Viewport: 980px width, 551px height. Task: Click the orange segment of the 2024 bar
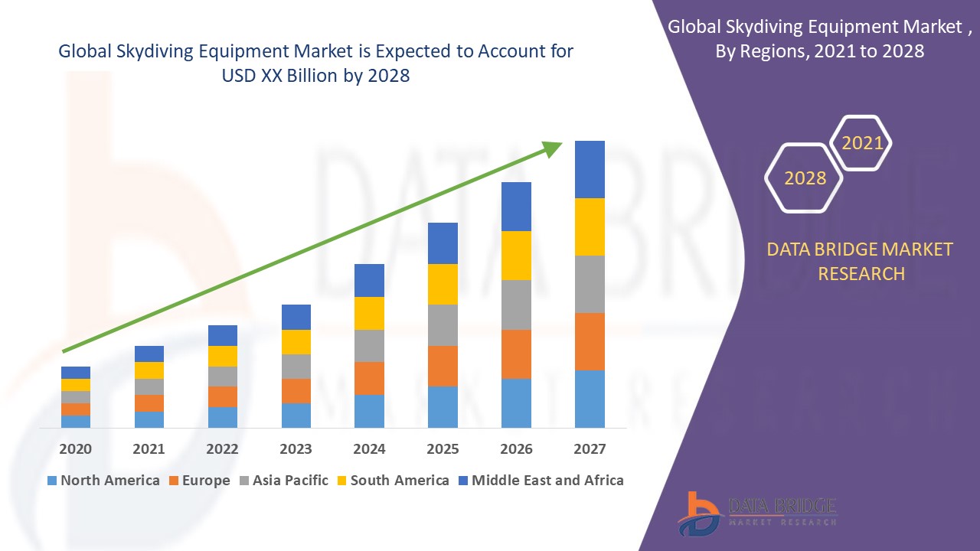click(369, 378)
